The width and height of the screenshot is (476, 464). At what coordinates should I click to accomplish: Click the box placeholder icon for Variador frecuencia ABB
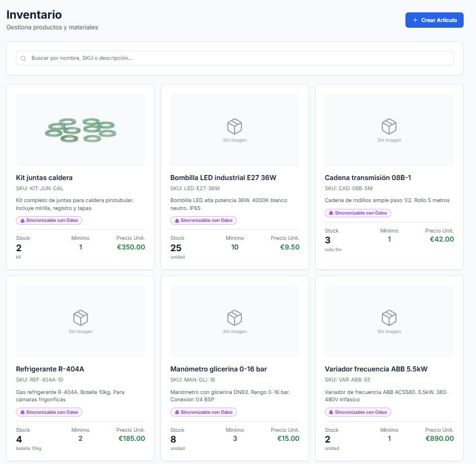click(389, 318)
